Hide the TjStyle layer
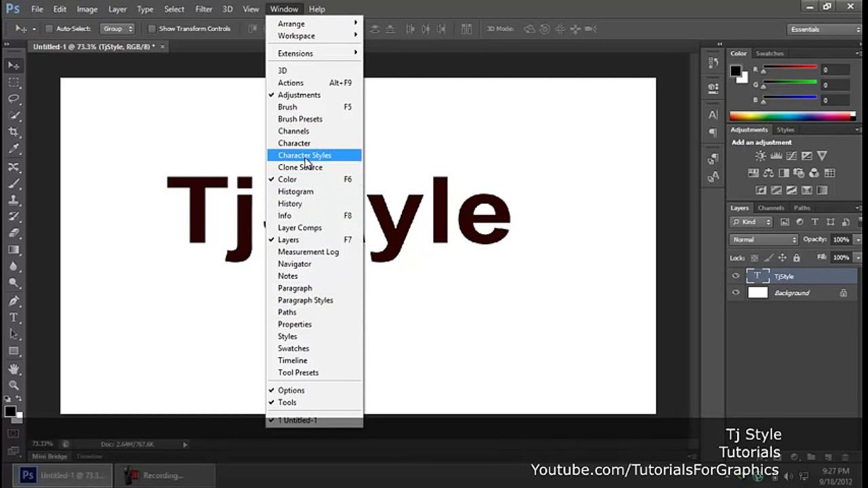Screen dimensions: 868x488 [736, 276]
